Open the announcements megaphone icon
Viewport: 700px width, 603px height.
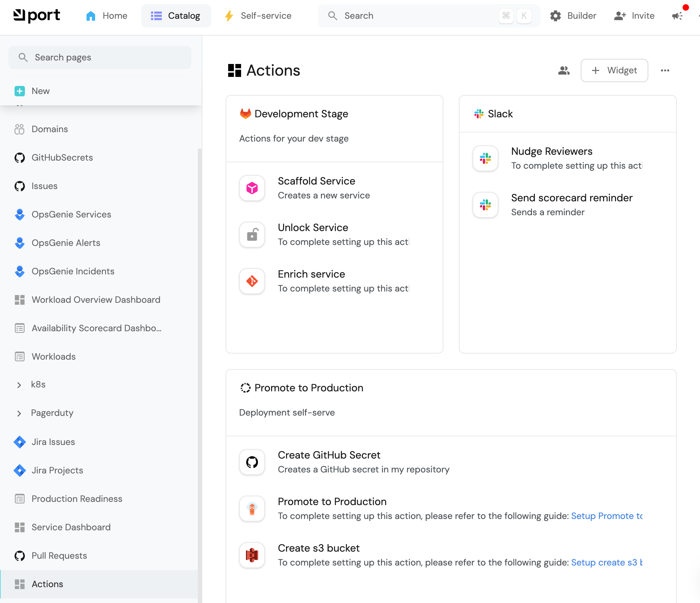point(678,16)
